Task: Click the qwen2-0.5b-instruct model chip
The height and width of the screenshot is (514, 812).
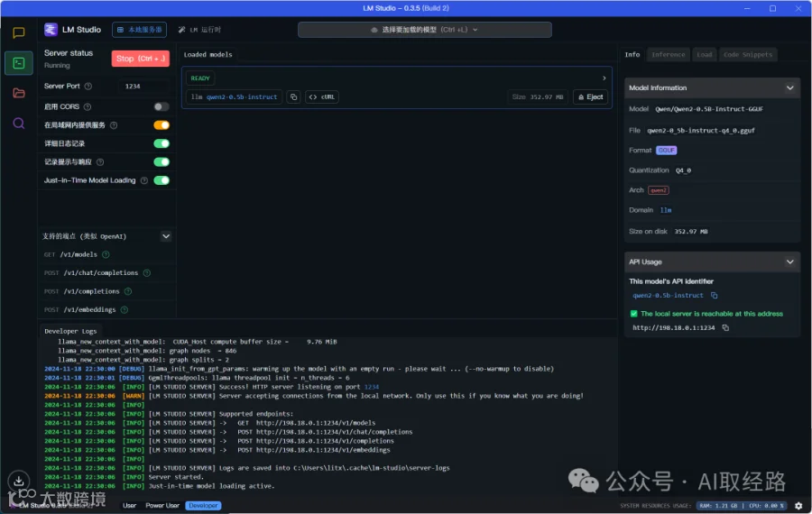Action: coord(234,96)
